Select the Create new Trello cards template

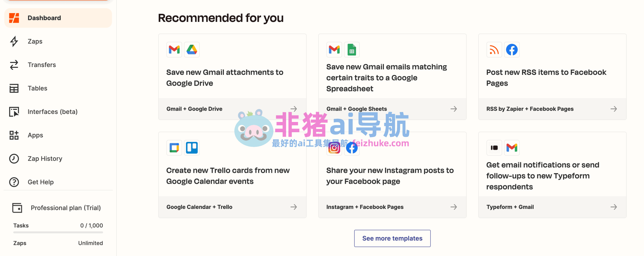232,175
